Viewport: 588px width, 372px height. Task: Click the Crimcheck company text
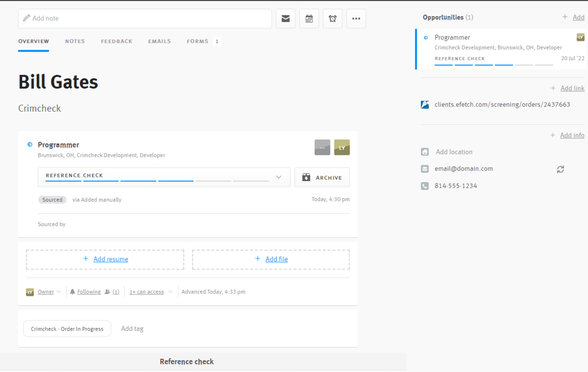[x=40, y=108]
